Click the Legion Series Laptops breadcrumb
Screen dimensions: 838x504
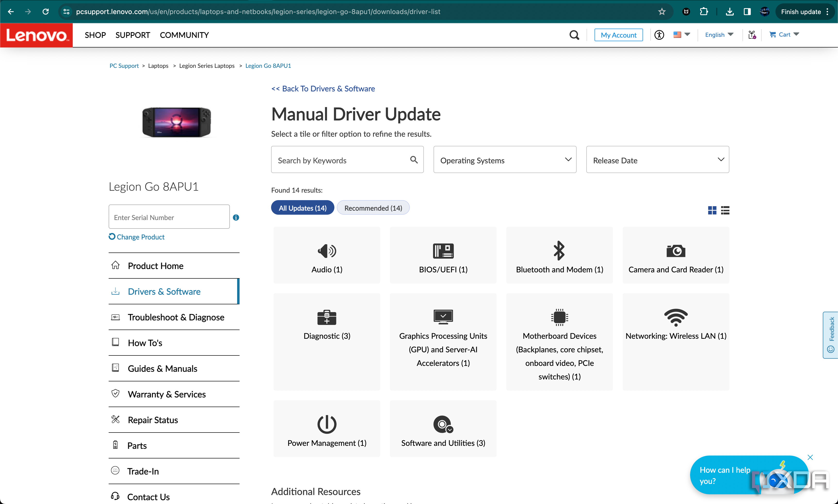(x=207, y=66)
